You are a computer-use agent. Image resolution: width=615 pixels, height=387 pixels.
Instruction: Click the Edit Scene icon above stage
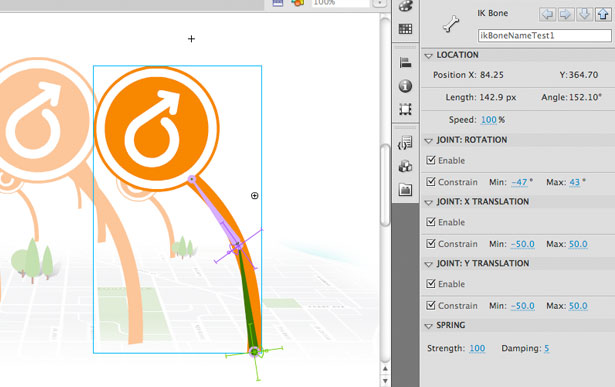coord(278,3)
